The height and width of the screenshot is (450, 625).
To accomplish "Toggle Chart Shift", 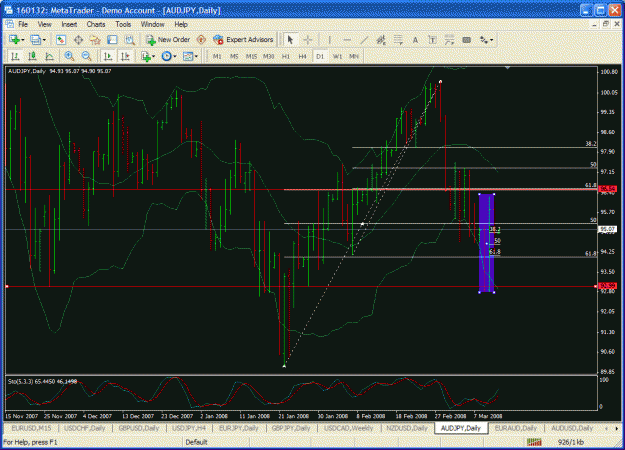I will (125, 56).
